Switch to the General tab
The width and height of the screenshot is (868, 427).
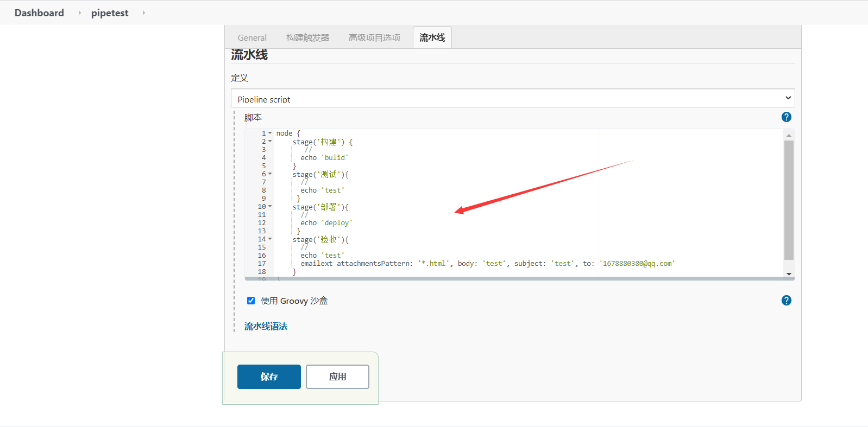point(252,37)
